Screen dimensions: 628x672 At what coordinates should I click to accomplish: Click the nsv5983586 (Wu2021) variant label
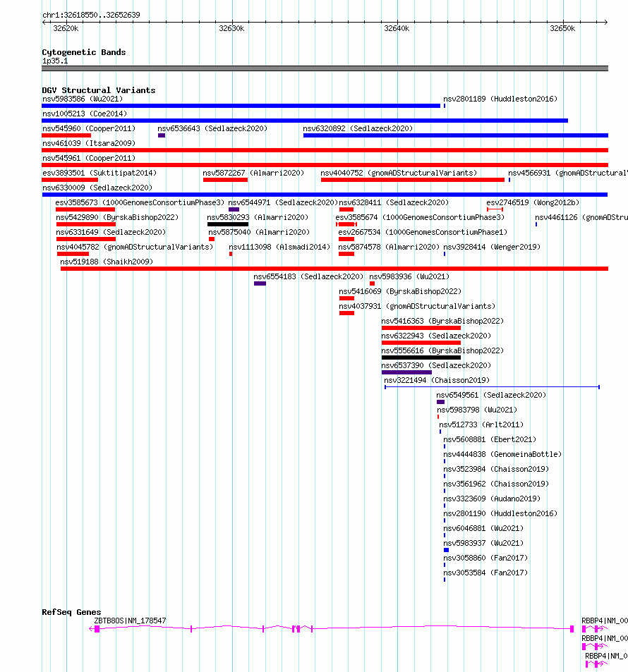[83, 99]
